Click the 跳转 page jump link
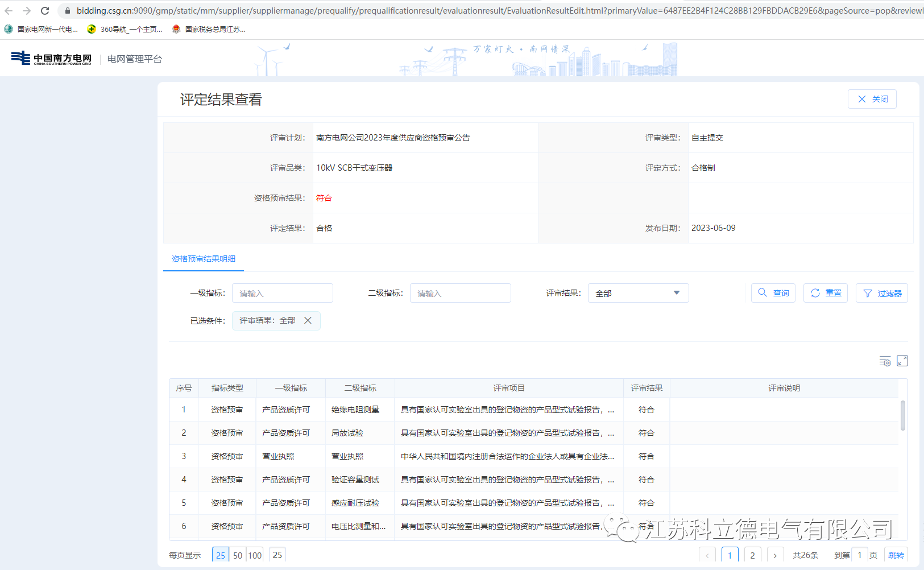The width and height of the screenshot is (924, 570). click(896, 555)
